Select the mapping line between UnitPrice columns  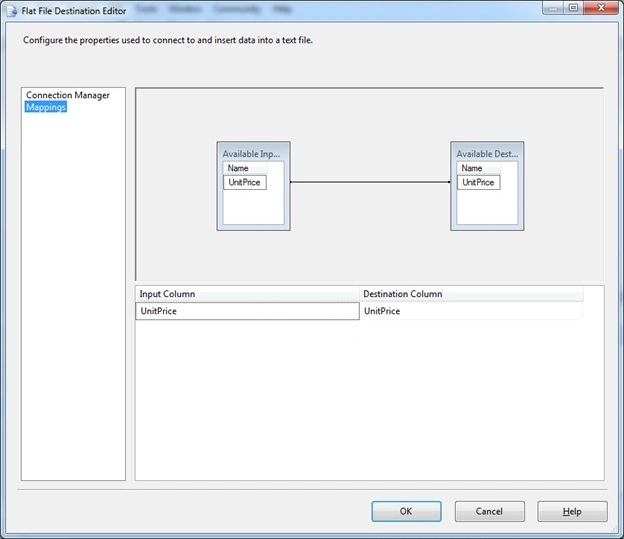(x=370, y=182)
